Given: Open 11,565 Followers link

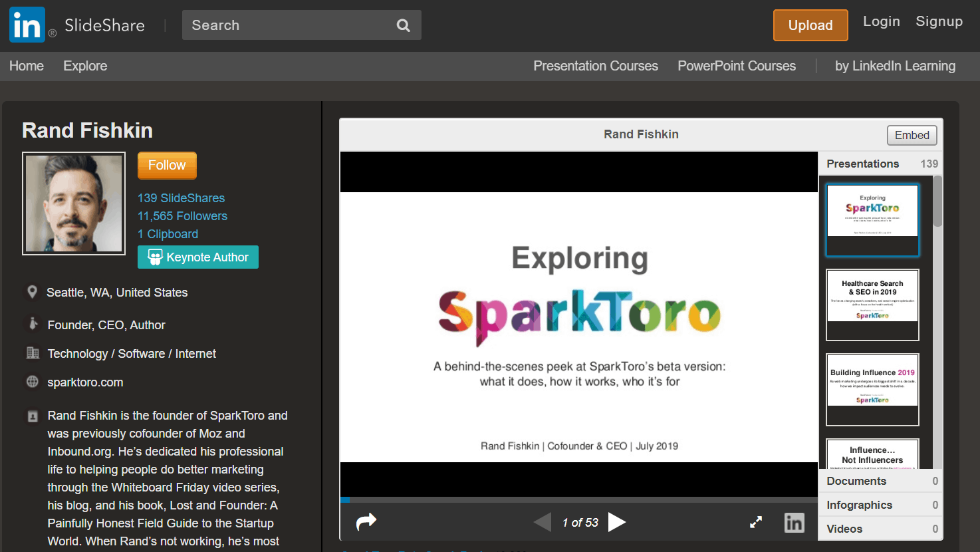Looking at the screenshot, I should click(x=182, y=216).
